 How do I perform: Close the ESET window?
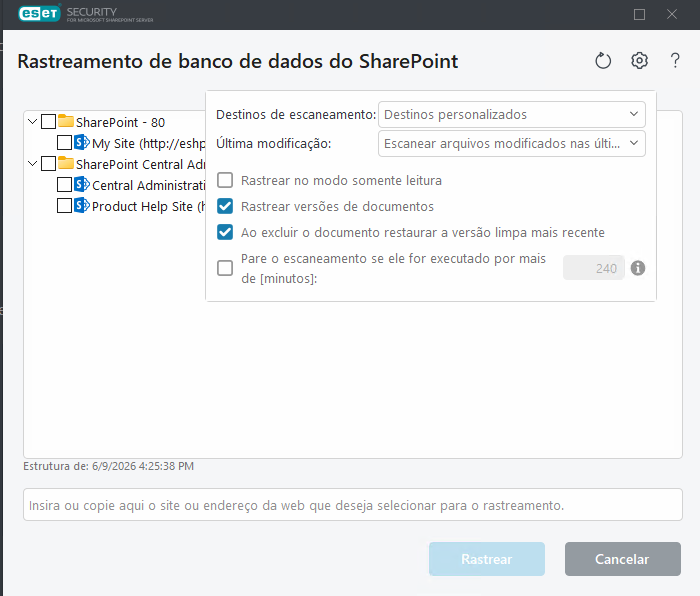[671, 14]
